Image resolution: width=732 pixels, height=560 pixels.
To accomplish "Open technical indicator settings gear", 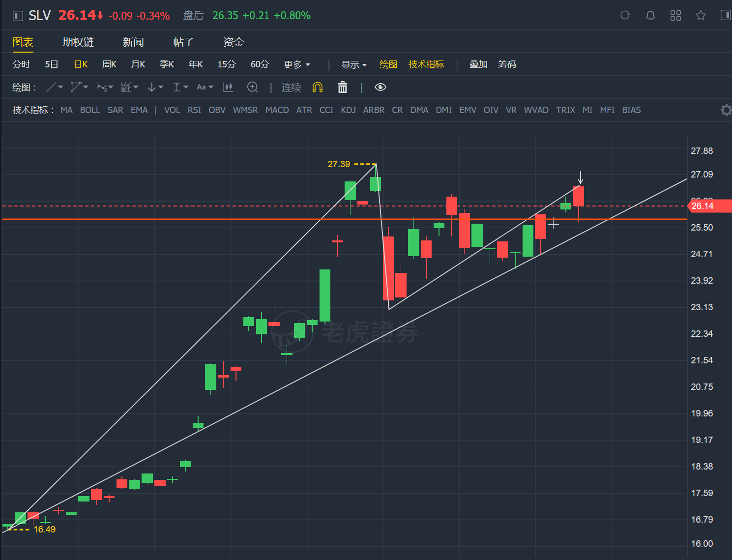I will 726,110.
